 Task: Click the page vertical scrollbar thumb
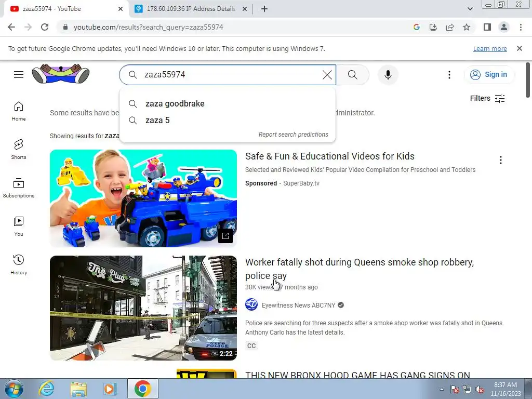[x=528, y=80]
